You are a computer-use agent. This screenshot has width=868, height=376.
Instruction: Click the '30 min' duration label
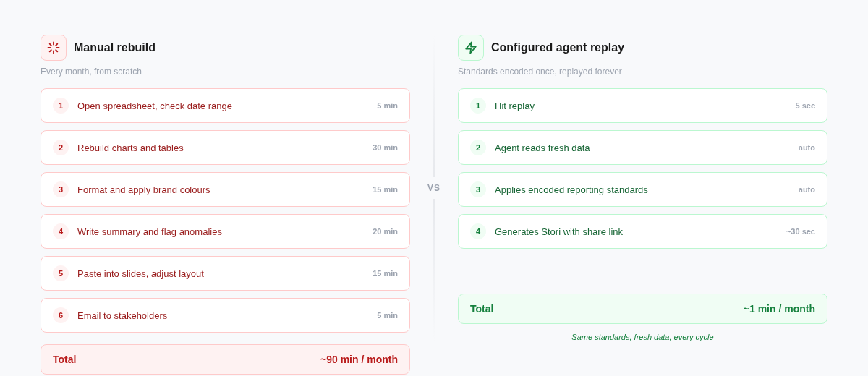(385, 148)
